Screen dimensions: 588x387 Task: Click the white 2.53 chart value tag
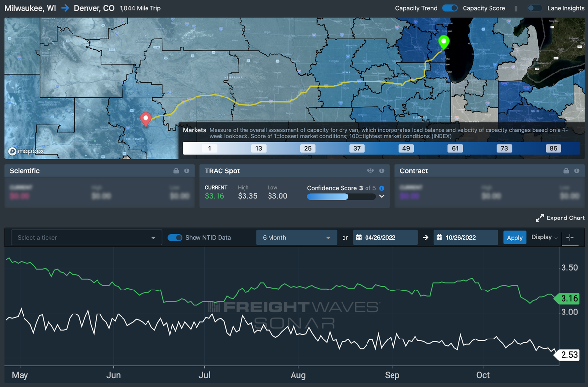coord(567,355)
